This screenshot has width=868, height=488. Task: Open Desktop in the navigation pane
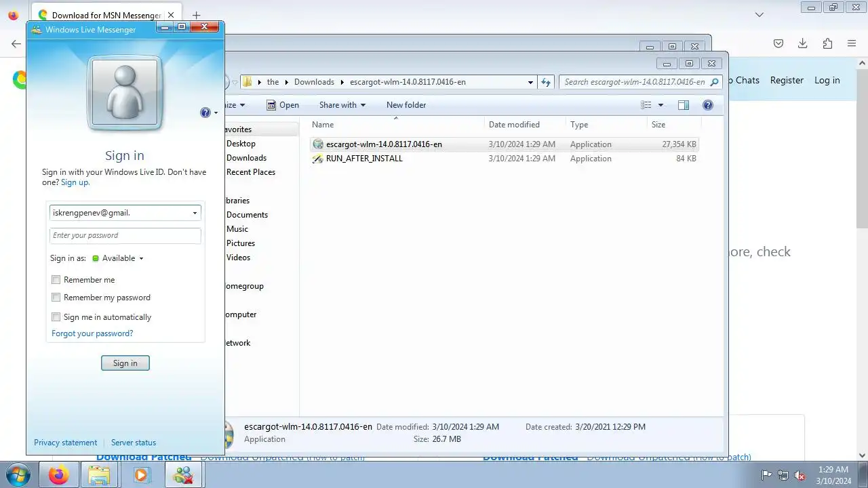pyautogui.click(x=241, y=144)
